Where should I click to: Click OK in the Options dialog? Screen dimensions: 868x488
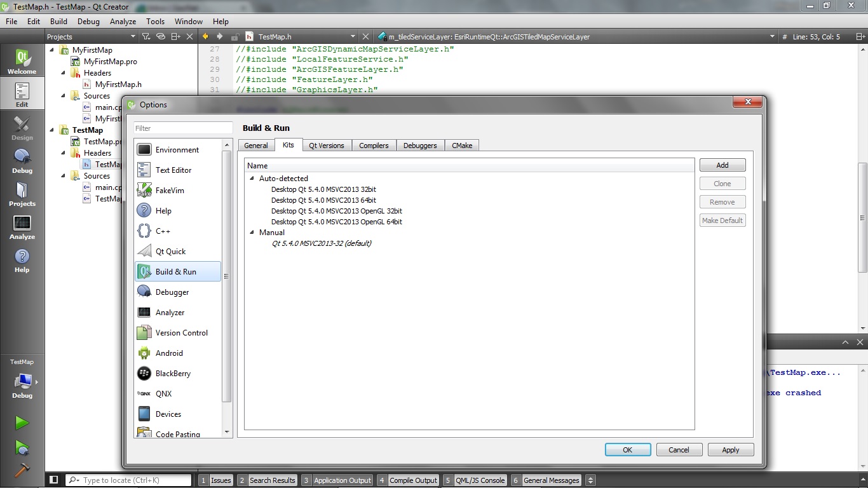pos(628,450)
